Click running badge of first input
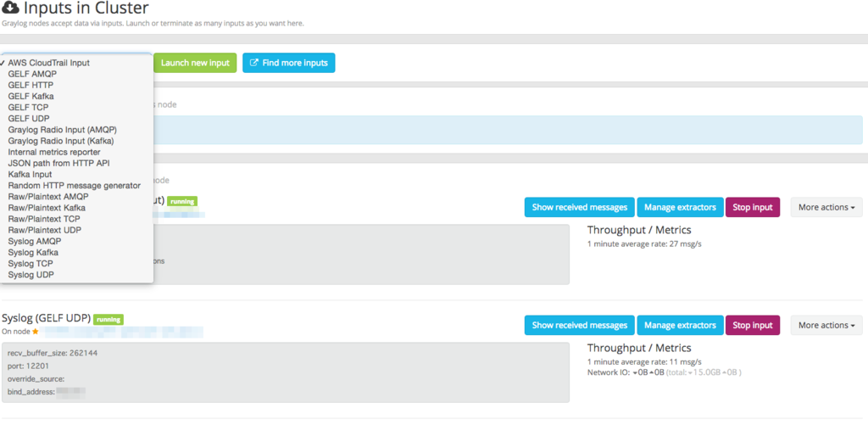This screenshot has width=868, height=425. click(x=182, y=201)
